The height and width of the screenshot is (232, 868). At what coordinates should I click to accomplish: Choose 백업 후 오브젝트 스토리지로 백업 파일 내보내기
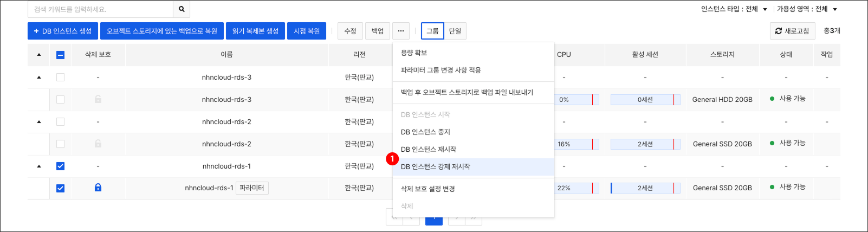[x=474, y=92]
